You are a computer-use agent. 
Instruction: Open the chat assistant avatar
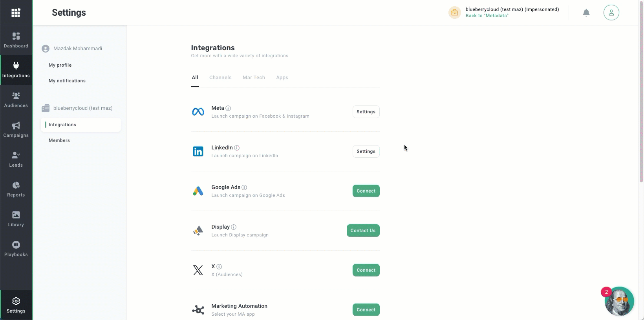[x=619, y=301]
